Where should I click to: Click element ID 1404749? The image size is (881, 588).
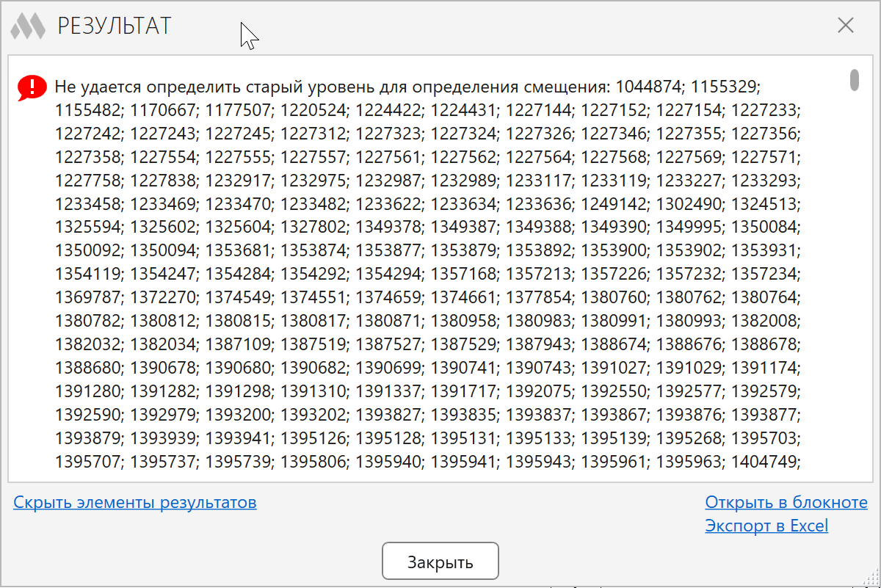point(764,462)
